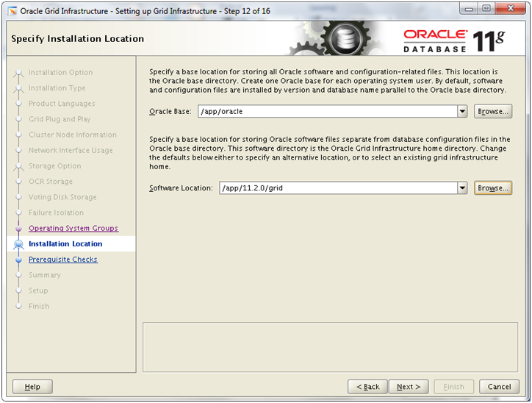Click the Setup step label

click(38, 290)
